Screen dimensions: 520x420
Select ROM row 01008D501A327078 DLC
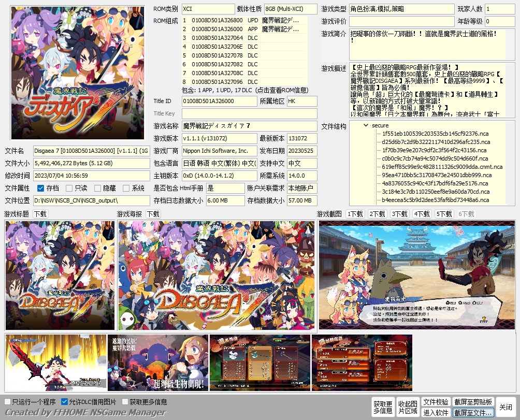244,55
